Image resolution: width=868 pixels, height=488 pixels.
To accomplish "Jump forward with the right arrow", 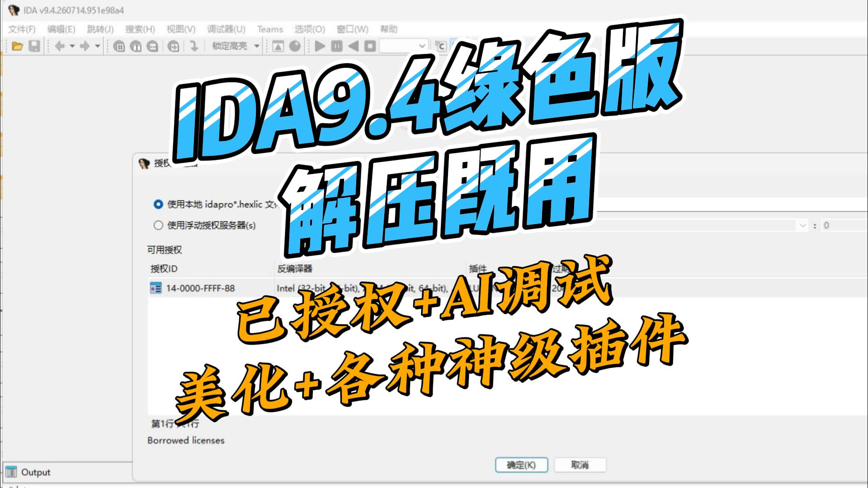I will coord(85,46).
